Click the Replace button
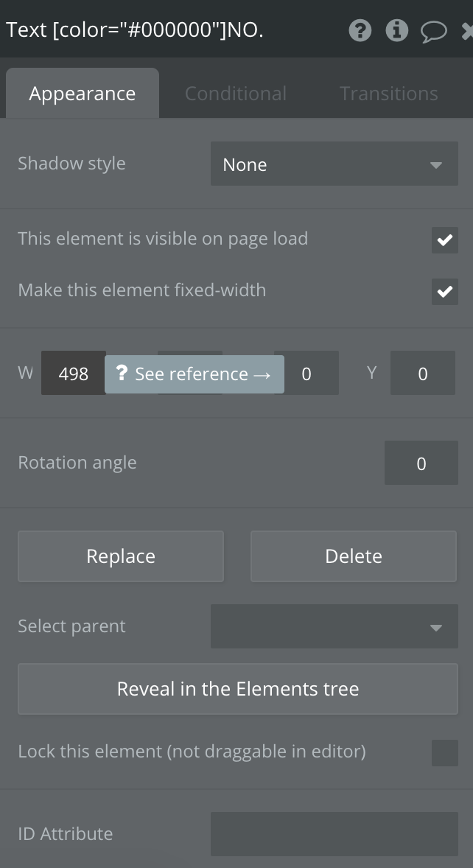The image size is (473, 868). pos(120,556)
